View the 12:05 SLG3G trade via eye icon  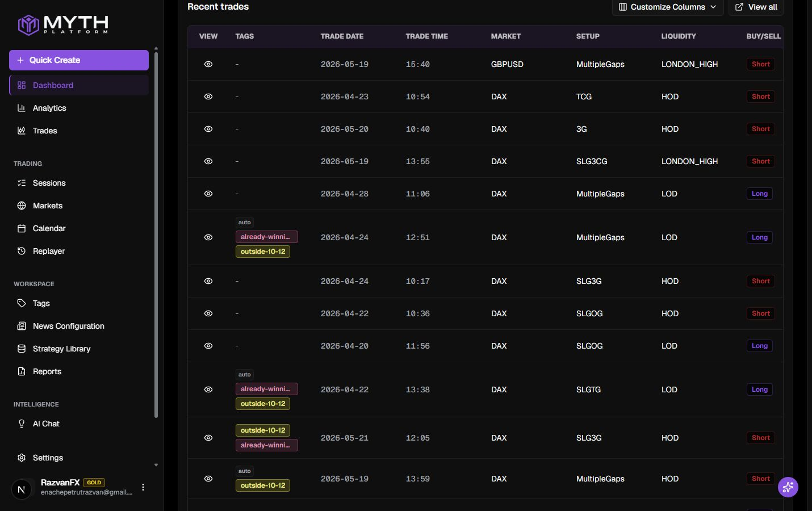(208, 438)
